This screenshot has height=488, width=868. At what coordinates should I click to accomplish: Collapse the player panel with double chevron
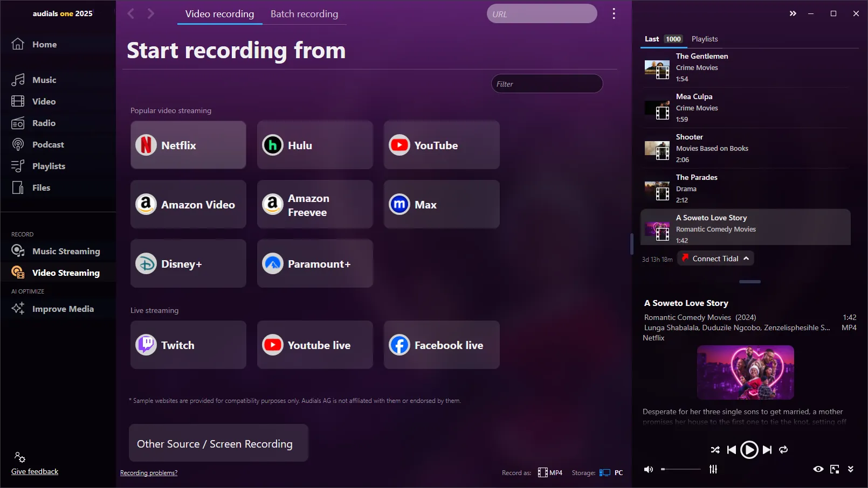[x=851, y=469]
